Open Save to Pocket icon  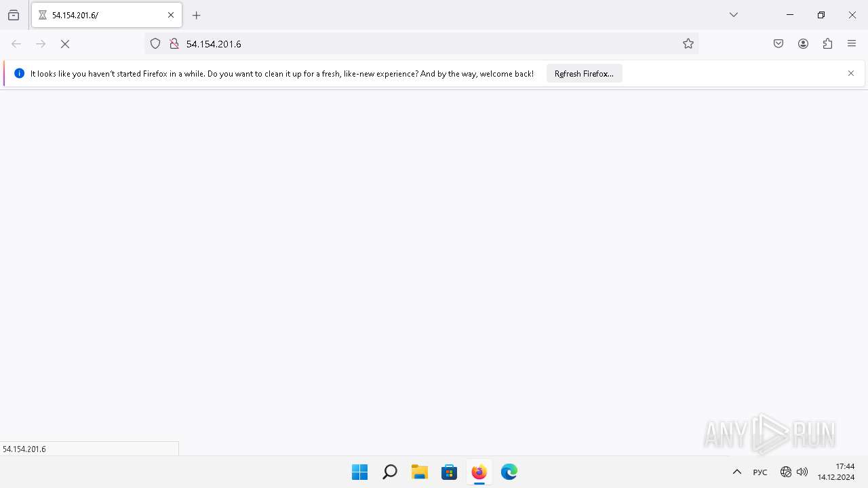pyautogui.click(x=778, y=43)
